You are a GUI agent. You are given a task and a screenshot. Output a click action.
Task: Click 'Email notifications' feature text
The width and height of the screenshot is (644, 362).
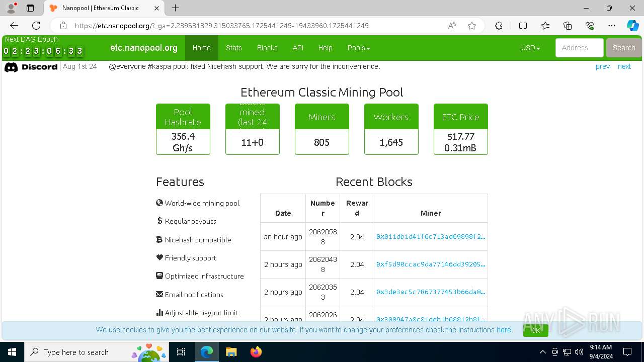(x=194, y=295)
